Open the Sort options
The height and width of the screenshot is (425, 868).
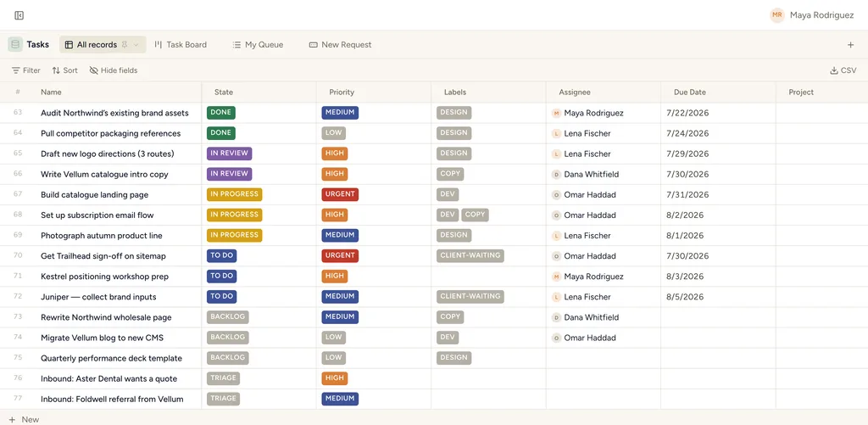64,70
